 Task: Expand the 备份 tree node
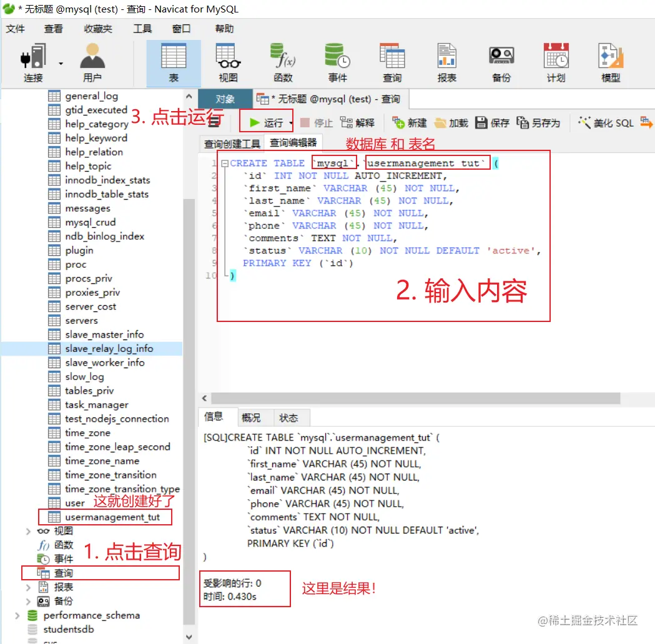(x=28, y=602)
